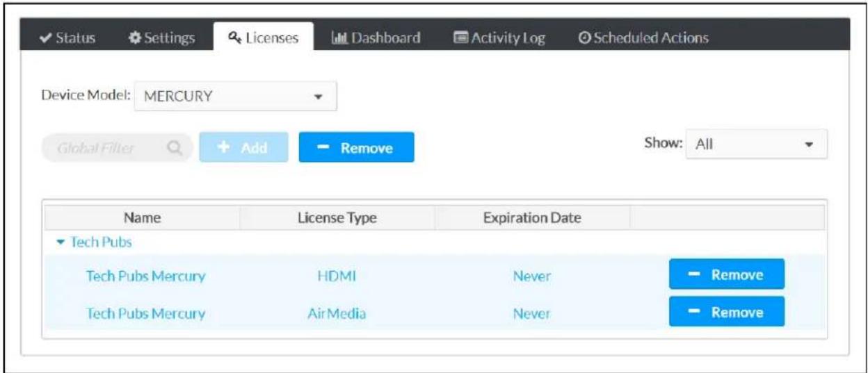The image size is (868, 373).
Task: View the Activity Log tab
Action: 499,38
